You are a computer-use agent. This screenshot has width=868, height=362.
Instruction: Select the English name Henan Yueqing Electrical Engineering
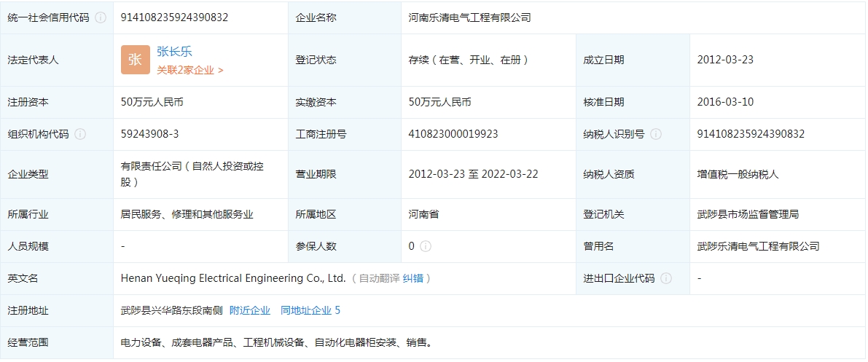(x=233, y=278)
